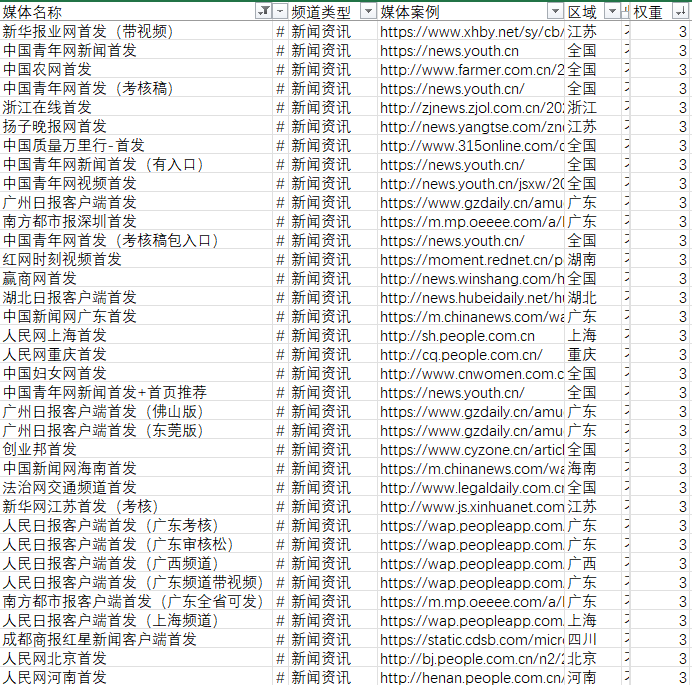The height and width of the screenshot is (685, 692).
Task: Open the henan.people.com.cn link
Action: [x=471, y=678]
